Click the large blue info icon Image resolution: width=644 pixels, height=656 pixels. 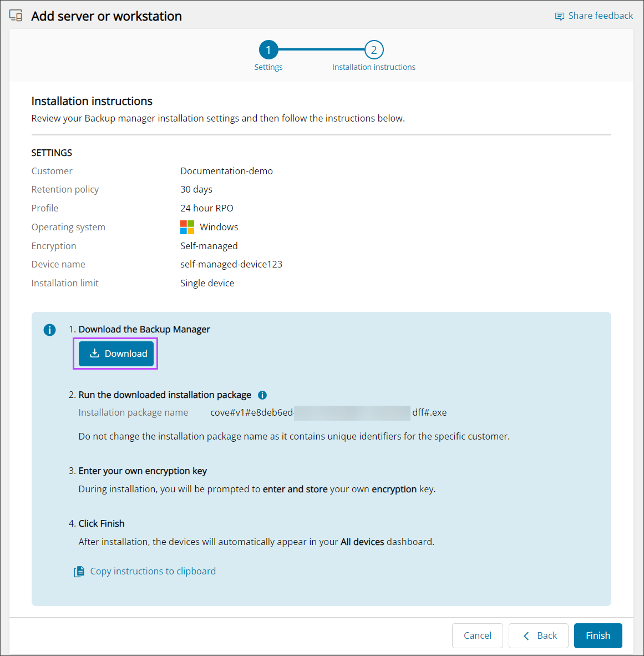coord(49,330)
